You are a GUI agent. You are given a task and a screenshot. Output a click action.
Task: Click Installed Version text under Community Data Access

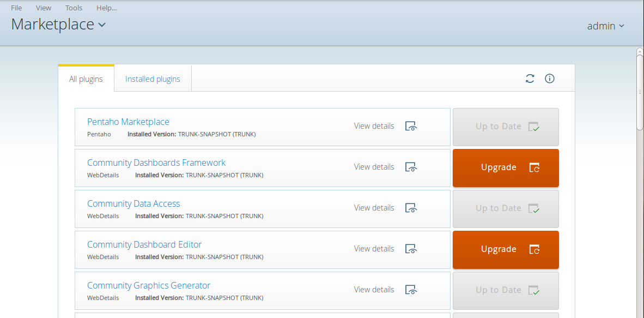point(199,216)
